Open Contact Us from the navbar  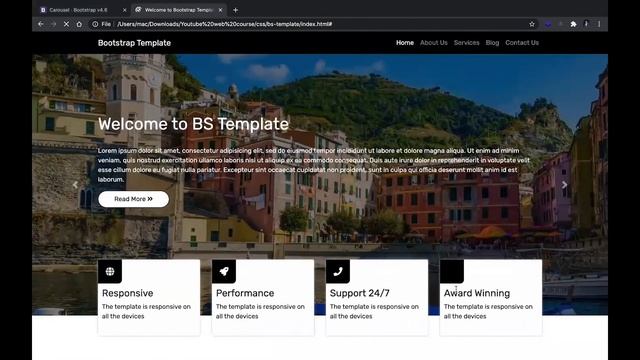[x=522, y=42]
